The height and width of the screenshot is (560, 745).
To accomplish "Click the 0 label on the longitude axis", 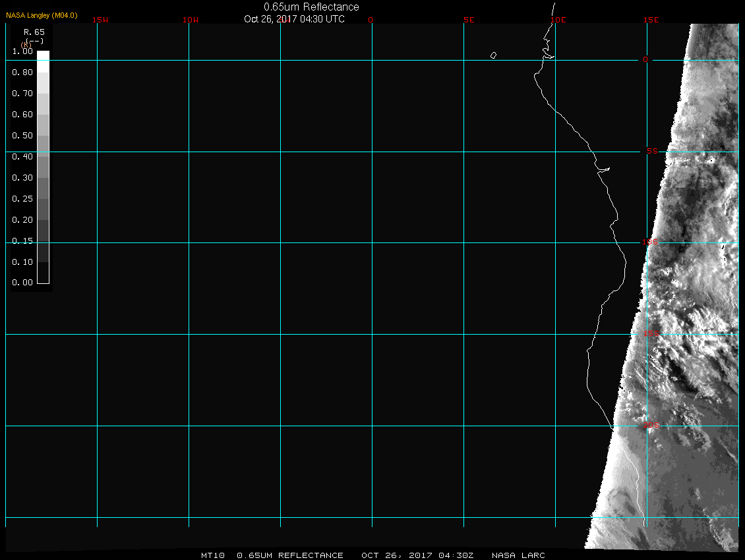I will coord(371,20).
